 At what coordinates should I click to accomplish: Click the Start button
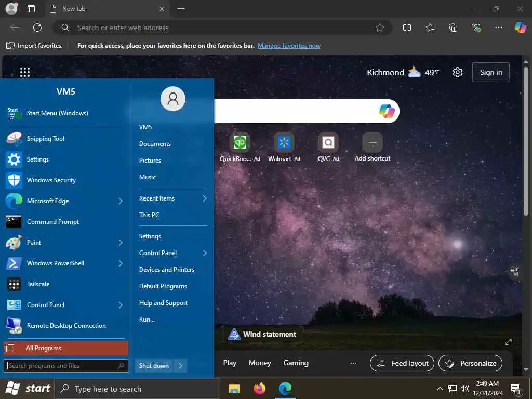[28, 388]
